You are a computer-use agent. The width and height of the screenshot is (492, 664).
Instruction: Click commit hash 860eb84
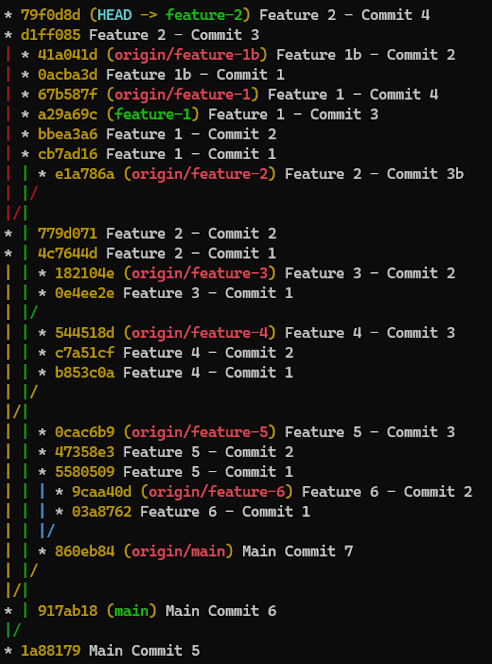[x=85, y=551]
